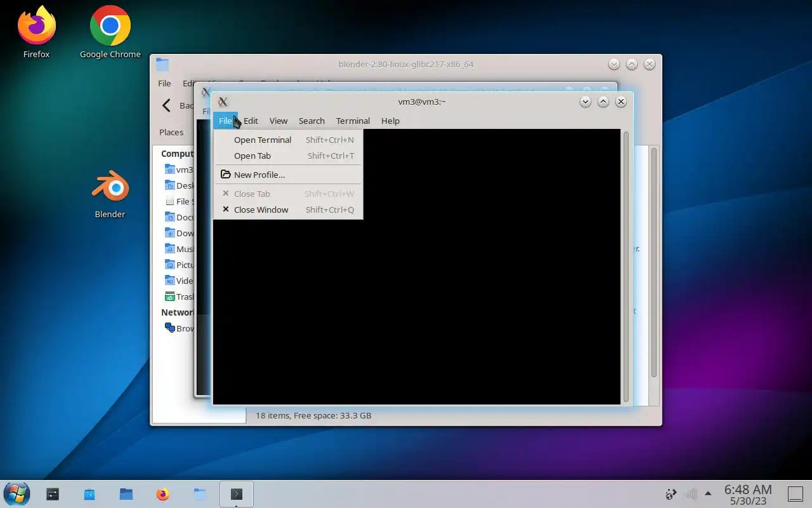
Task: Open the Help menu in terminal
Action: tap(390, 121)
